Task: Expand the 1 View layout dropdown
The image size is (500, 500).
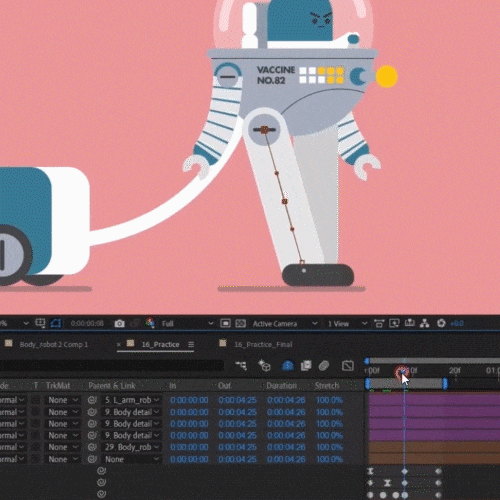Action: point(347,324)
